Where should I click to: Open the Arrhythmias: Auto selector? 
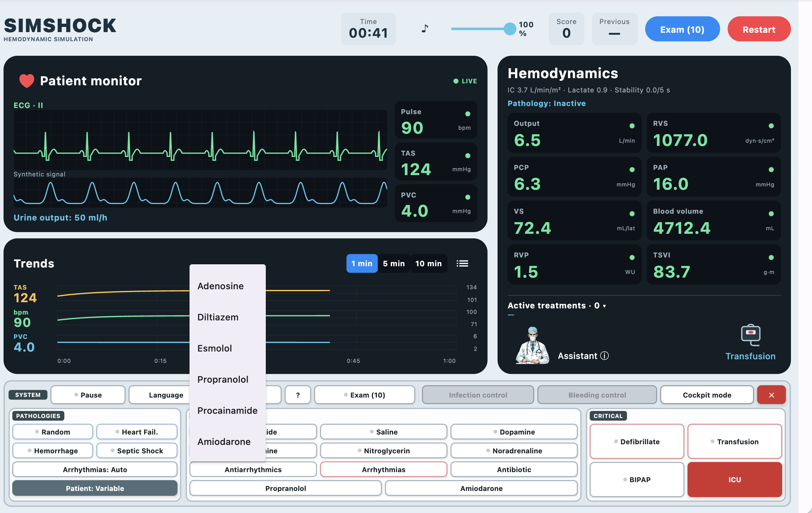(95, 470)
